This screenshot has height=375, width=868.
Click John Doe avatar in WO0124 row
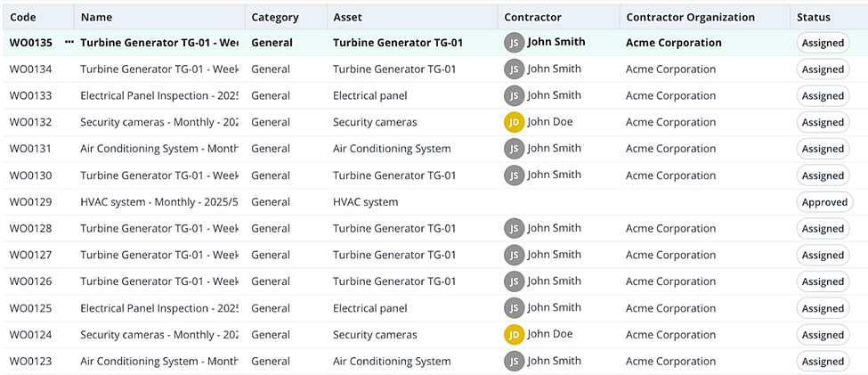(514, 335)
